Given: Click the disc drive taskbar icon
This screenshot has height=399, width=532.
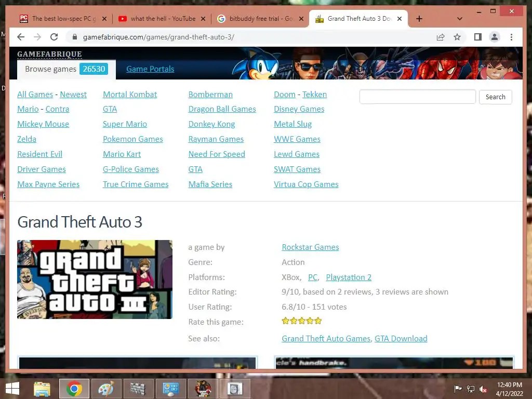Looking at the screenshot, I should [x=235, y=389].
